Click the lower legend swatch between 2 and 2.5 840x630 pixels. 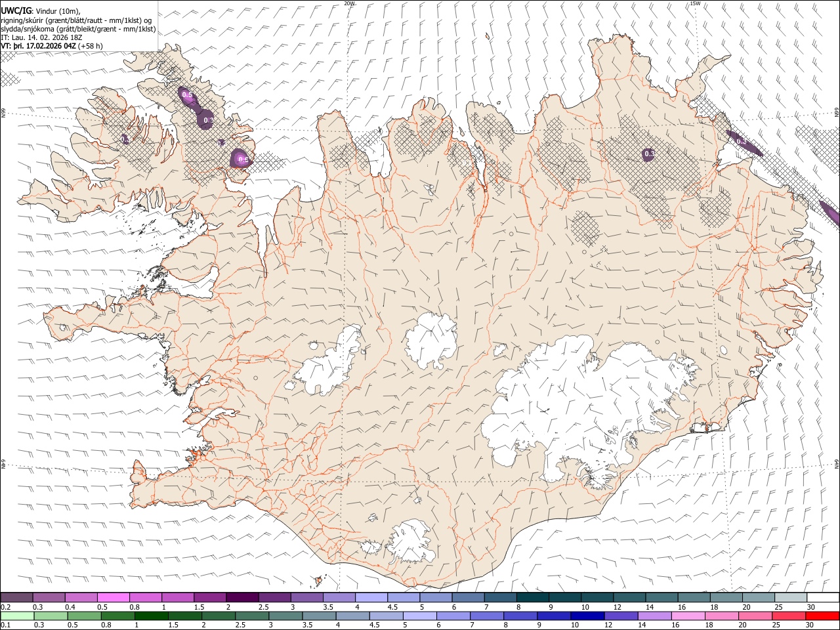(218, 616)
